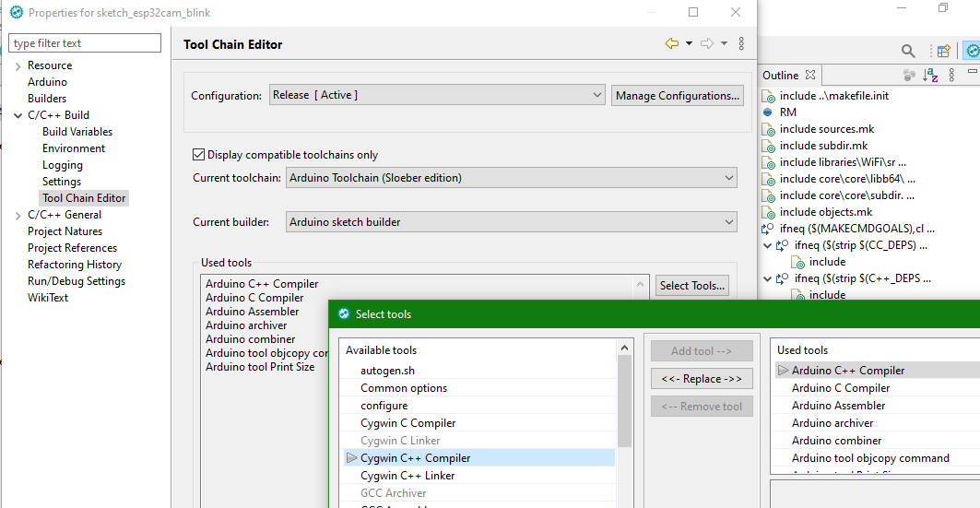Click the back navigation arrow in Tool Chain Editor
This screenshot has height=508, width=980.
pos(672,43)
